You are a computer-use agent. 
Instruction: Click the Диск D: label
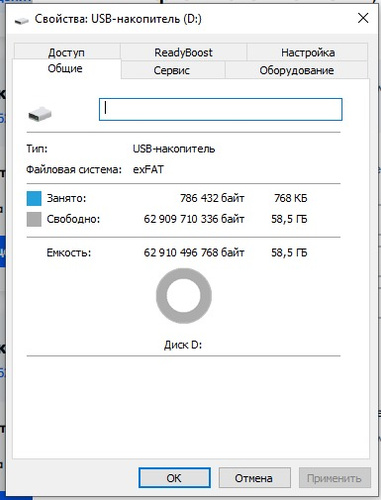click(183, 344)
